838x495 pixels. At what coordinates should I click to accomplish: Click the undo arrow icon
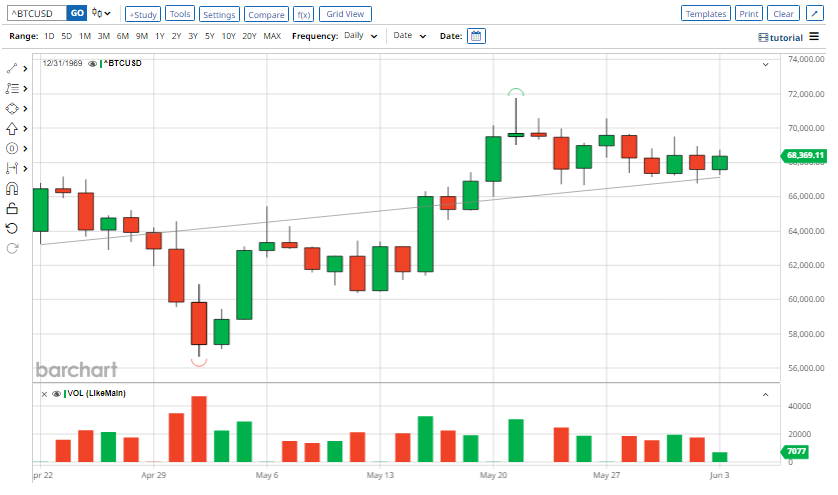pyautogui.click(x=12, y=228)
